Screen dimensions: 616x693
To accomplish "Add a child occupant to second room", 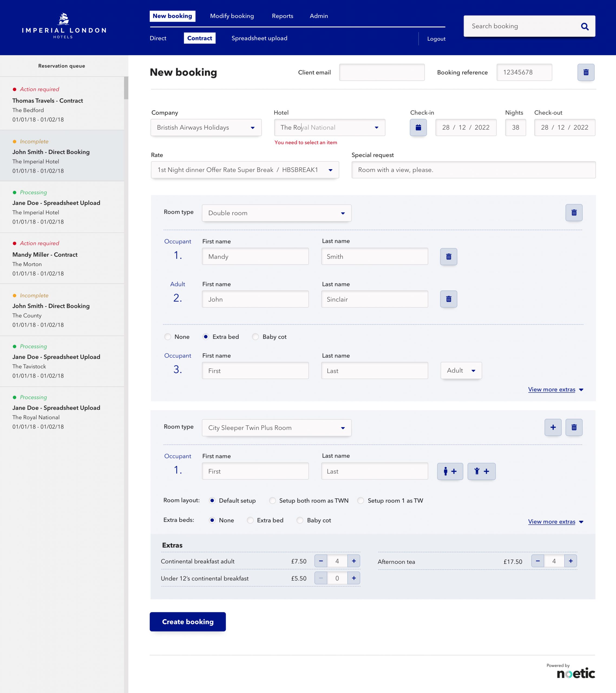I will click(481, 471).
